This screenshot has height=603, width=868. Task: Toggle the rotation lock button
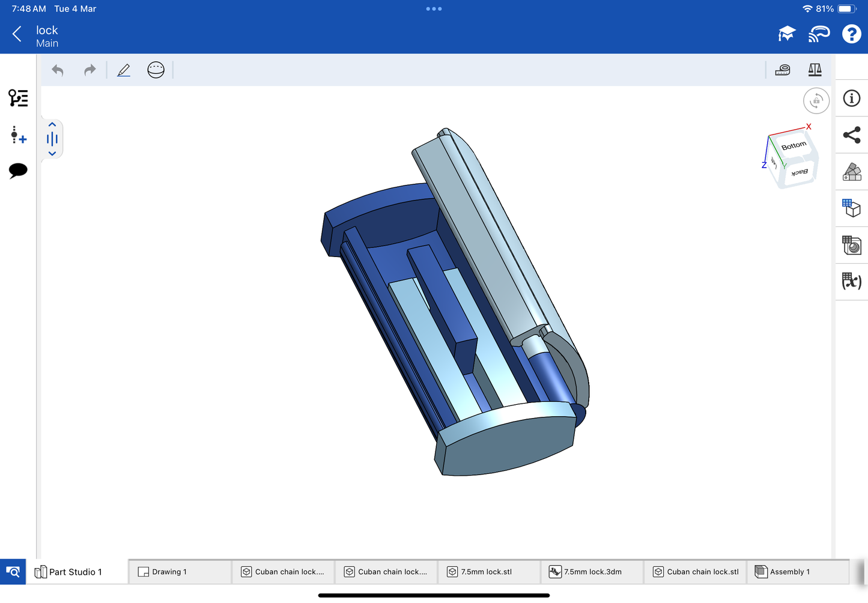816,101
